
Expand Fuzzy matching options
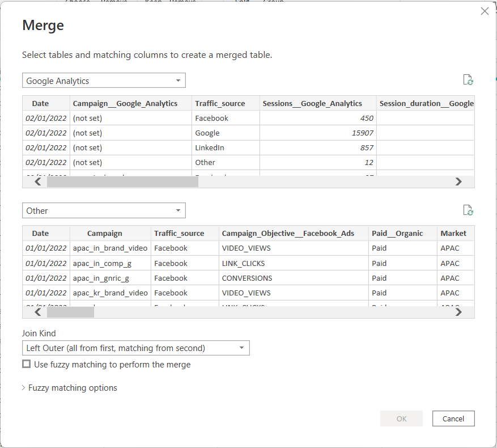pos(69,388)
